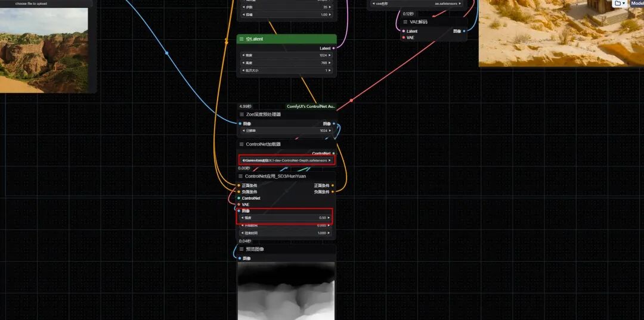Image resolution: width=644 pixels, height=320 pixels.
Task: Increase 强度 0.50 with right arrow
Action: pos(328,218)
